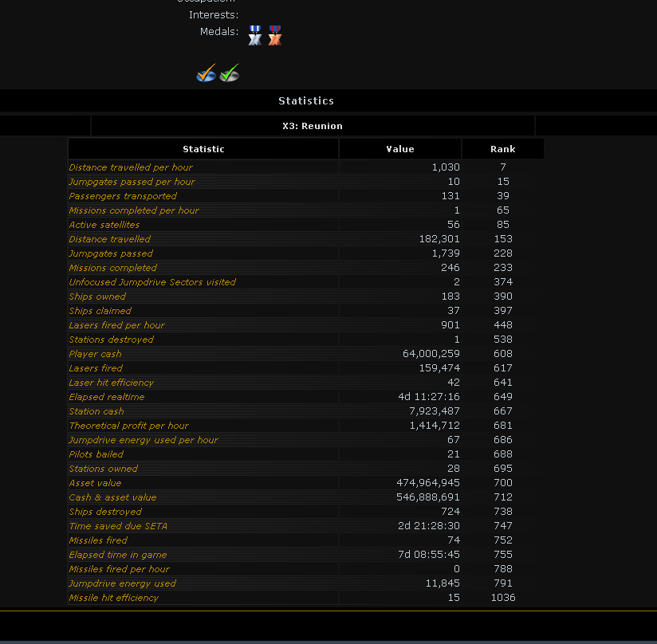The image size is (657, 644).
Task: Click the Value column header
Action: 400,149
